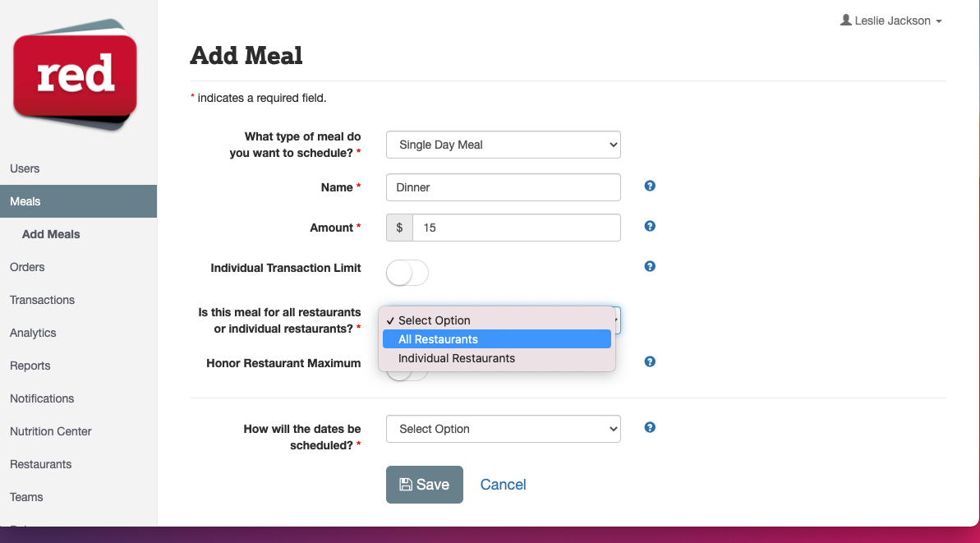The width and height of the screenshot is (980, 543).
Task: Open the meal type dropdown showing Single Day Meal
Action: (x=503, y=145)
